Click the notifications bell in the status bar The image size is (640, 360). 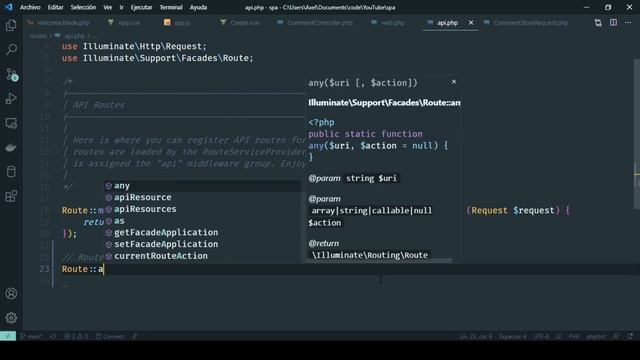point(631,336)
